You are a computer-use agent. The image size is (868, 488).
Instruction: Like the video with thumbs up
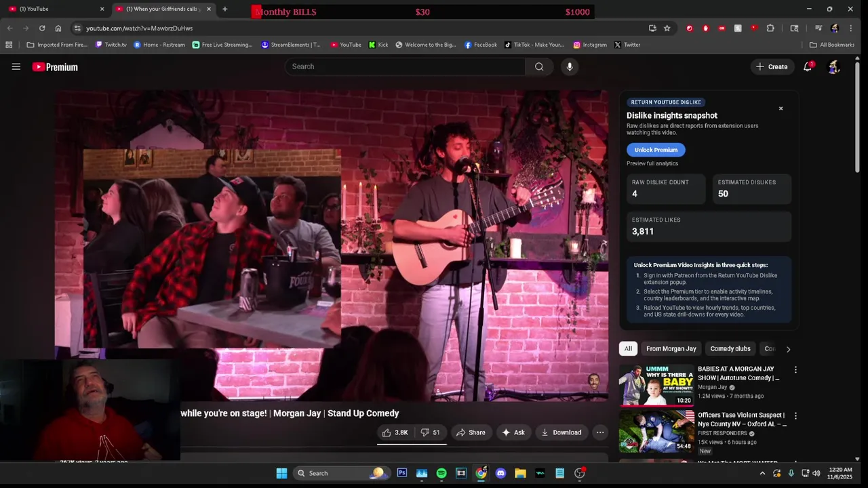[395, 432]
